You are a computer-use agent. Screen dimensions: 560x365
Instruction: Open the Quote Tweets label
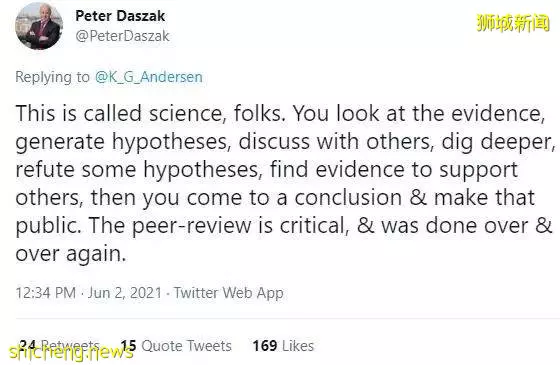(186, 346)
